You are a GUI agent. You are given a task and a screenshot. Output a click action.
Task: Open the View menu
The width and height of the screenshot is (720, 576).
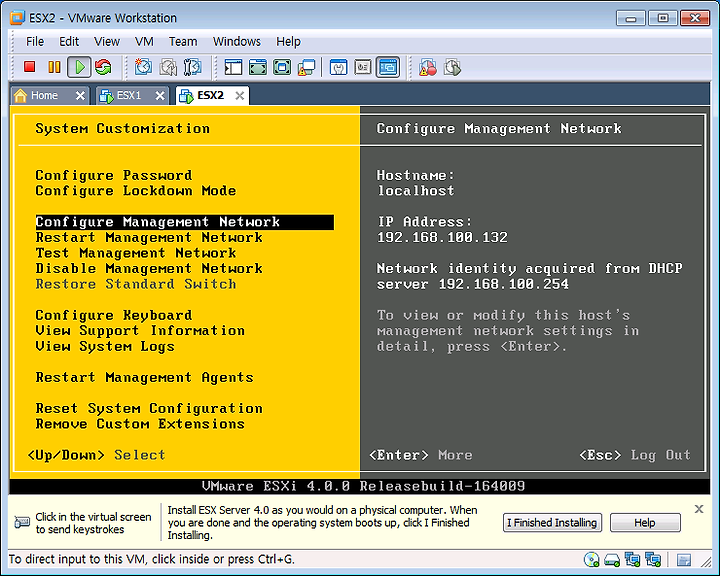(107, 41)
